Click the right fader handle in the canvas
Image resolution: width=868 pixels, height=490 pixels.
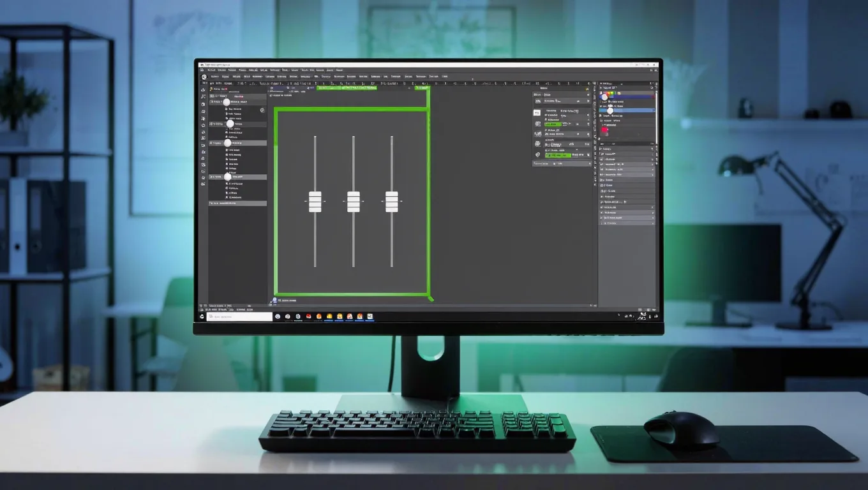[x=391, y=202]
